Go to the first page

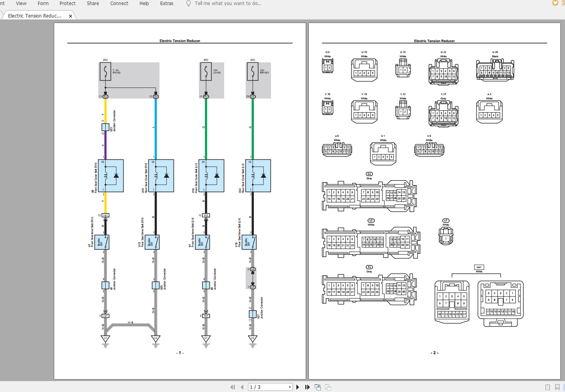233,387
